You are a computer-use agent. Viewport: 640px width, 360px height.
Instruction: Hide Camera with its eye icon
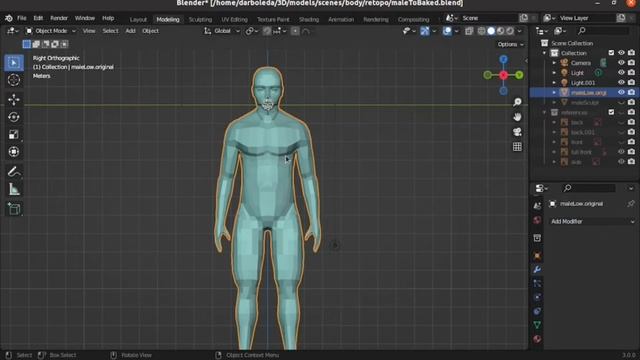[x=621, y=63]
